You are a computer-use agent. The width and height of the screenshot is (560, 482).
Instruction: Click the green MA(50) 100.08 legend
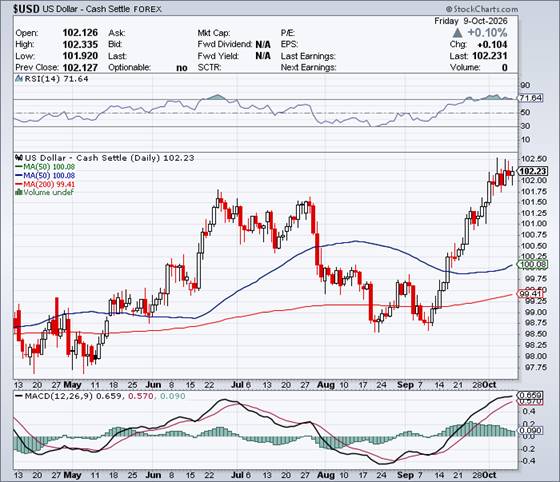click(x=45, y=166)
